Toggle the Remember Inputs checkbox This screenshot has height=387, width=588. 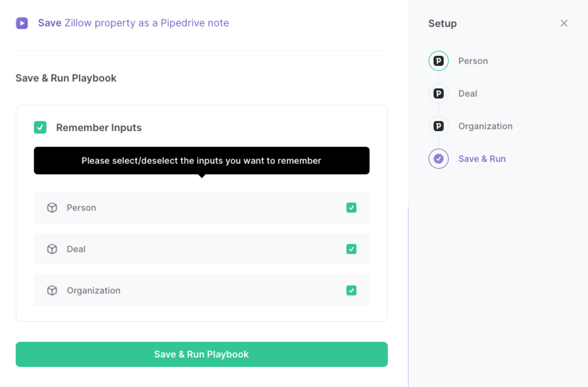click(x=40, y=127)
